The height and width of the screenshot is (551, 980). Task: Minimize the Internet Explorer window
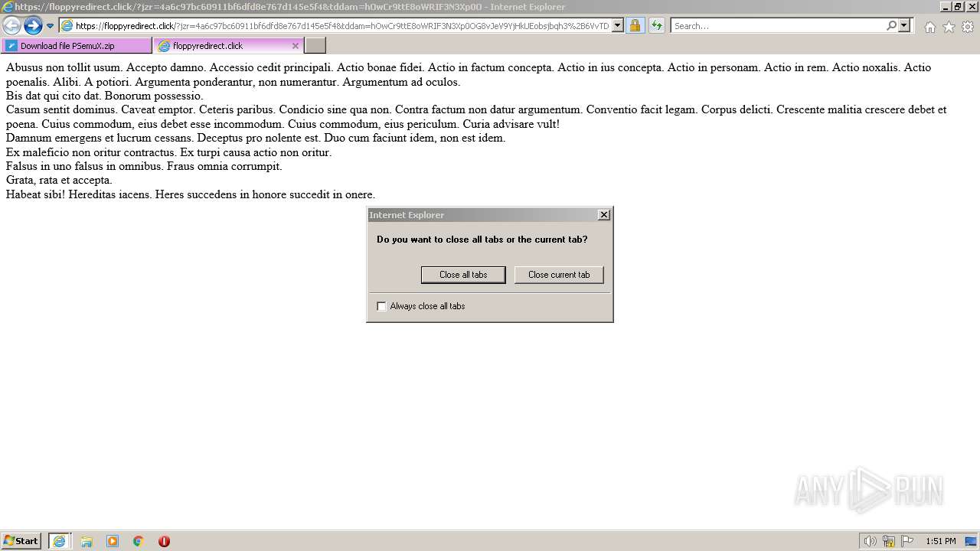(x=946, y=6)
